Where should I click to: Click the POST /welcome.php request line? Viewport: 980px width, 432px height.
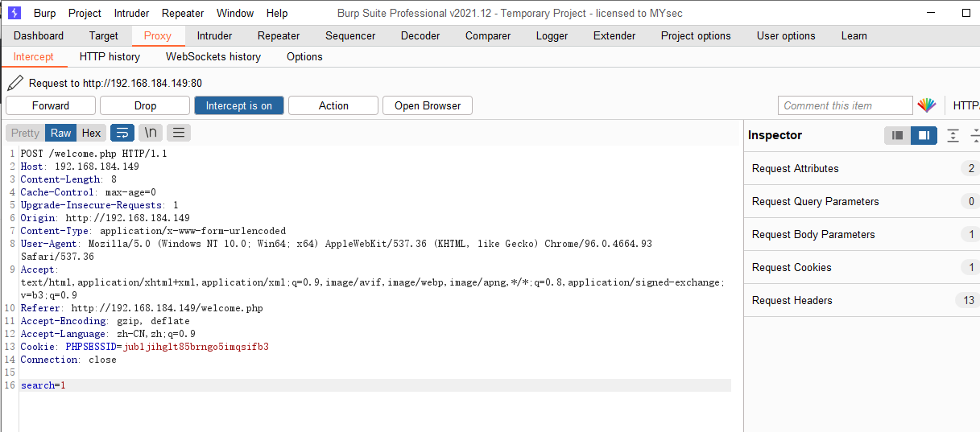pos(94,154)
